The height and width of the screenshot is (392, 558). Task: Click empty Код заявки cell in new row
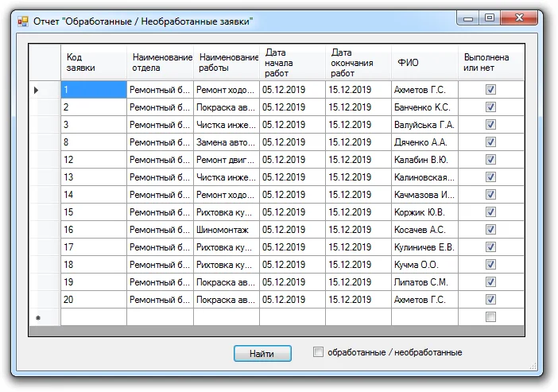(94, 317)
